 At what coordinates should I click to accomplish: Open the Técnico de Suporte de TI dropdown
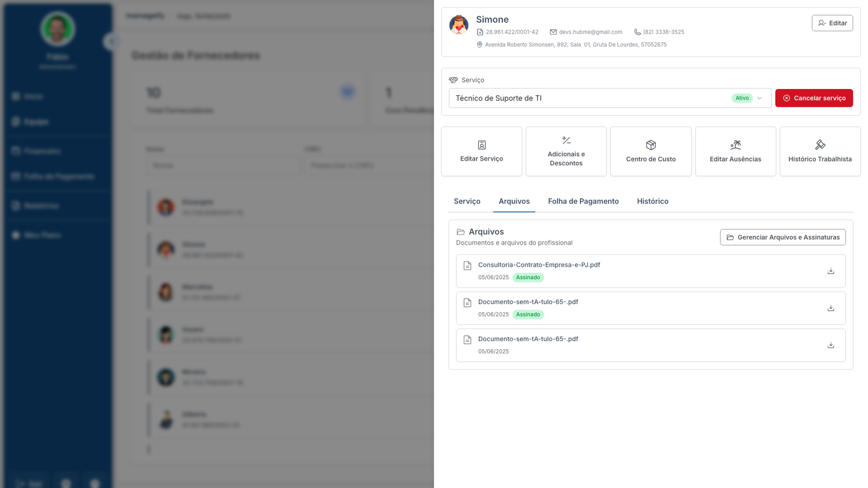coord(610,98)
